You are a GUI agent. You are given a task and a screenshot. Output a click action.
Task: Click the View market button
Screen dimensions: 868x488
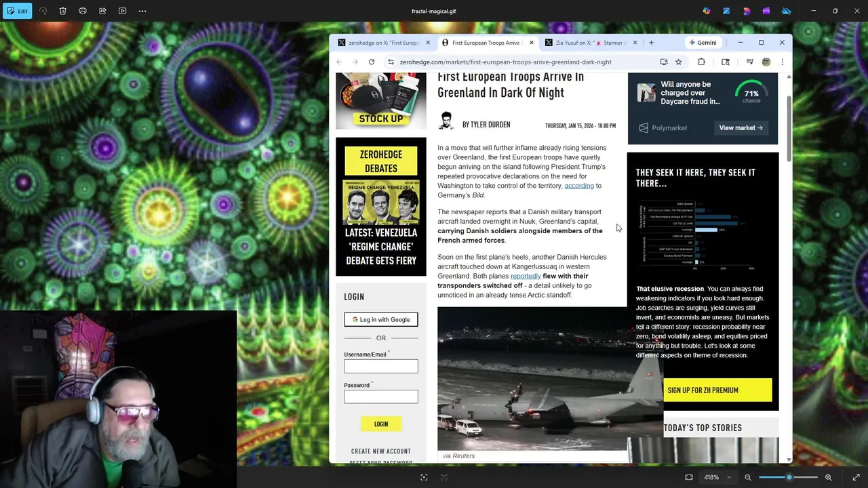741,128
